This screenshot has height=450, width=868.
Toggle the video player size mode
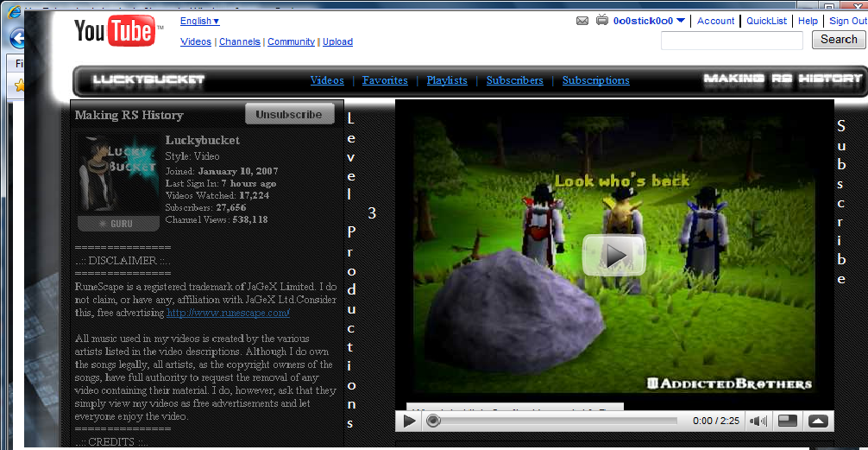click(788, 421)
